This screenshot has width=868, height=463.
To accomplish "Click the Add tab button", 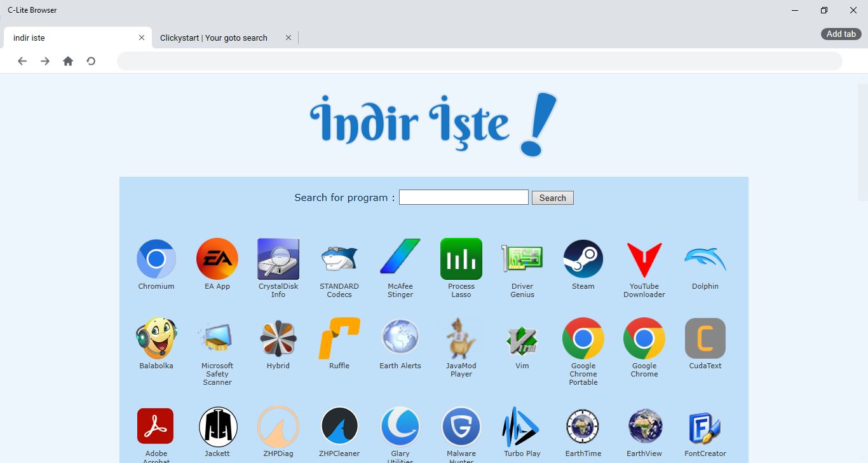I will (841, 34).
